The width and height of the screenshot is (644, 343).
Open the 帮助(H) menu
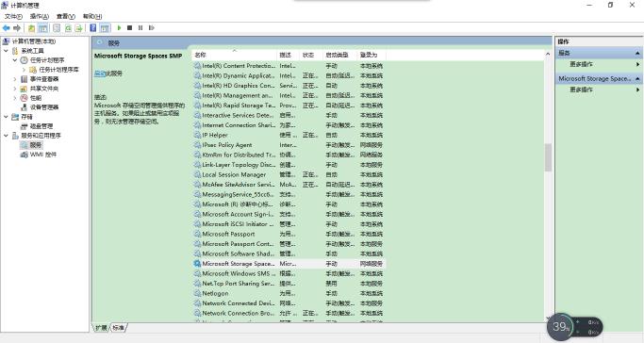tap(92, 16)
